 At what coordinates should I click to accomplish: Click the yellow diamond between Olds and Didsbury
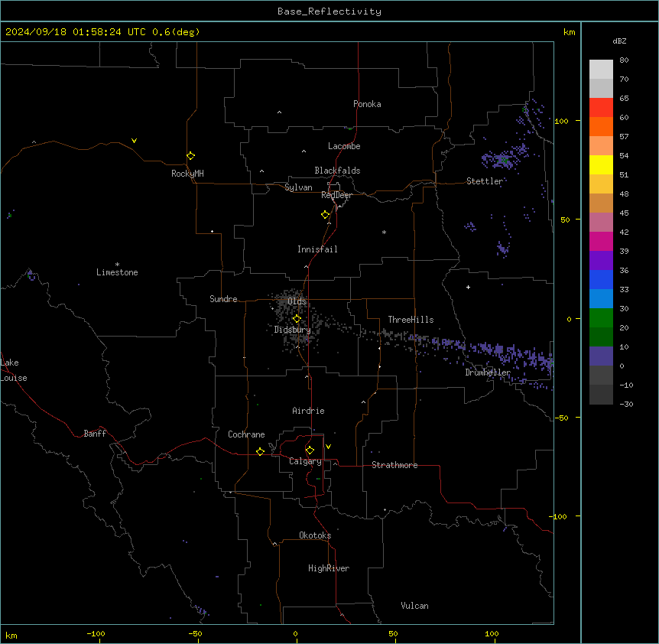[297, 319]
